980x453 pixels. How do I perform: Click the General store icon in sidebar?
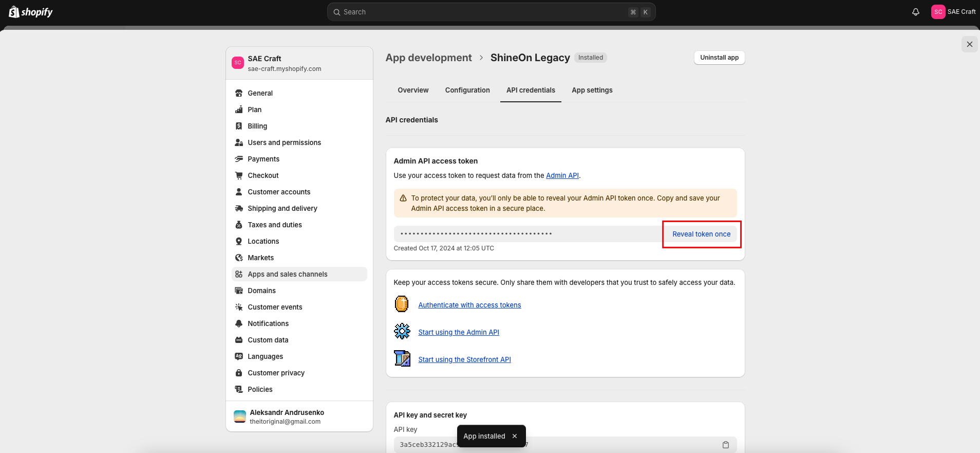(239, 93)
